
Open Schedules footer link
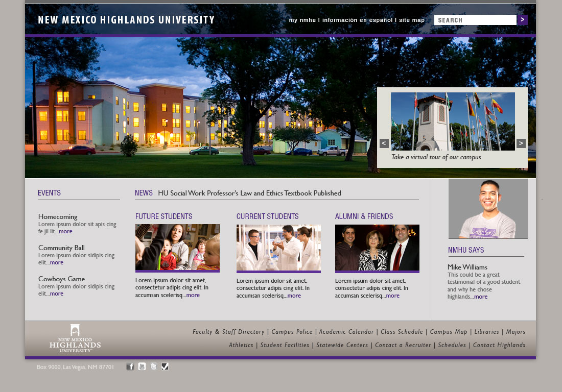click(x=452, y=345)
